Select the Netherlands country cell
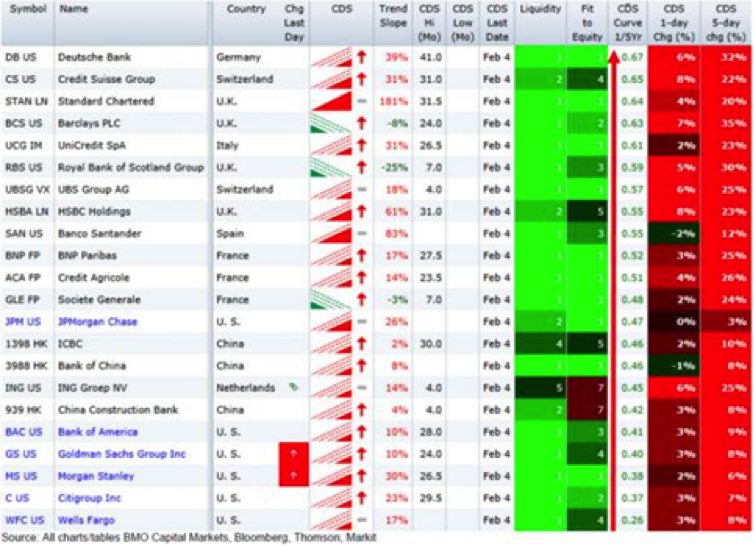 pyautogui.click(x=245, y=388)
